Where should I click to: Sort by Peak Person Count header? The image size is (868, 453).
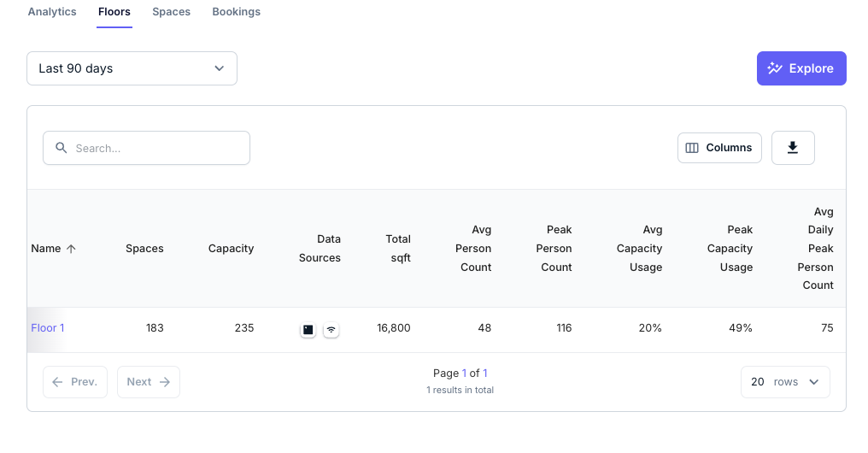point(555,249)
